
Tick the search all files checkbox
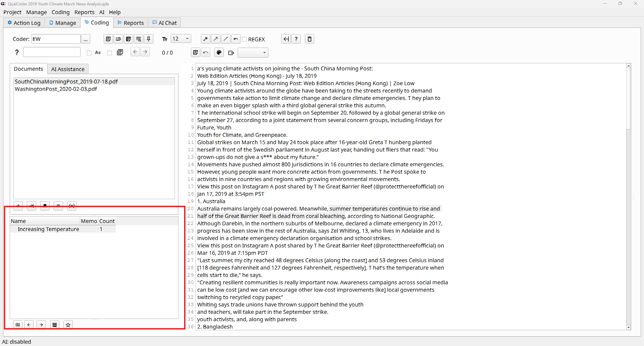tap(109, 53)
